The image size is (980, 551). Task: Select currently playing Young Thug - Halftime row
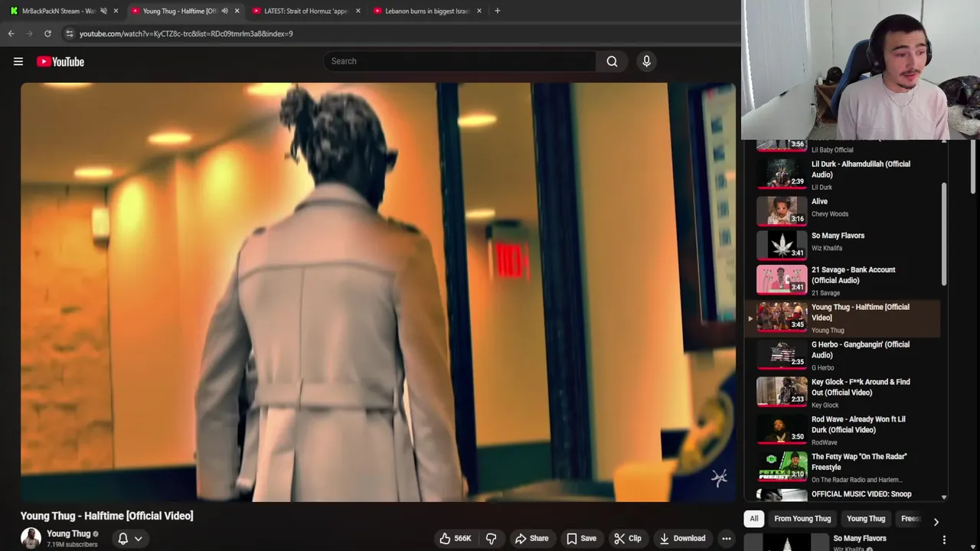click(x=842, y=318)
